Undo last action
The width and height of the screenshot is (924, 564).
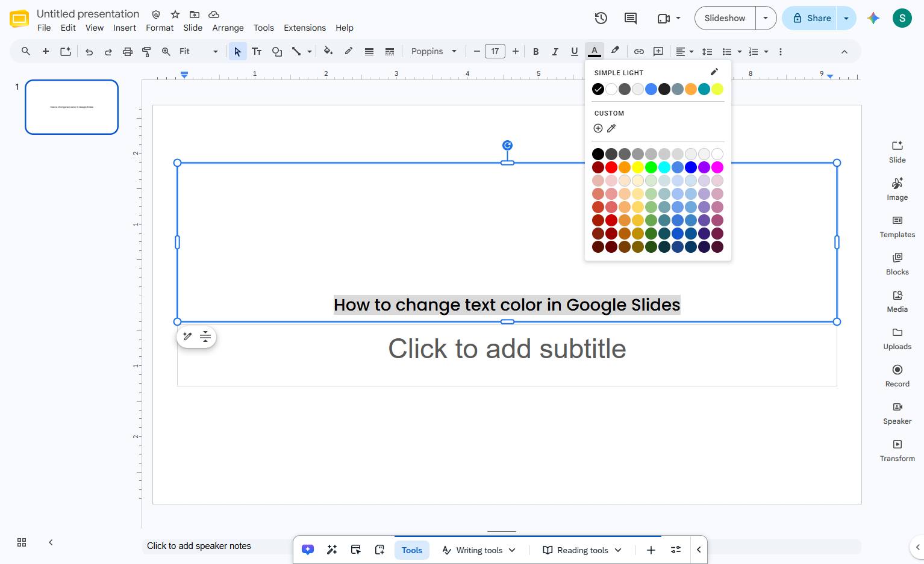click(x=89, y=52)
